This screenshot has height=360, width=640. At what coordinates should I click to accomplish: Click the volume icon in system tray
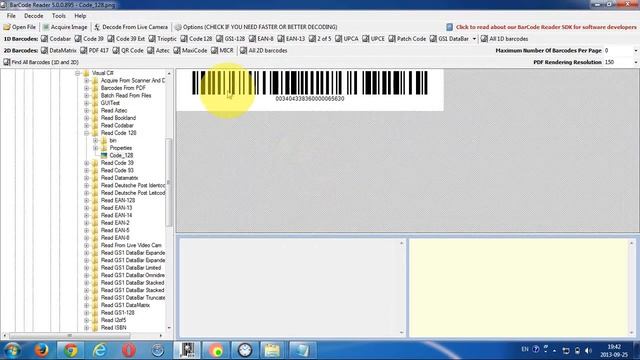[588, 351]
